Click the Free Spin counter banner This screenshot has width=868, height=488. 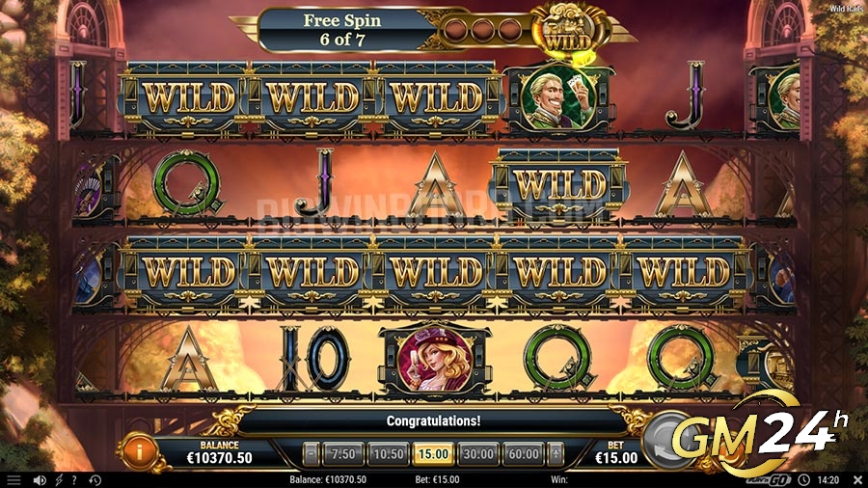pos(342,30)
